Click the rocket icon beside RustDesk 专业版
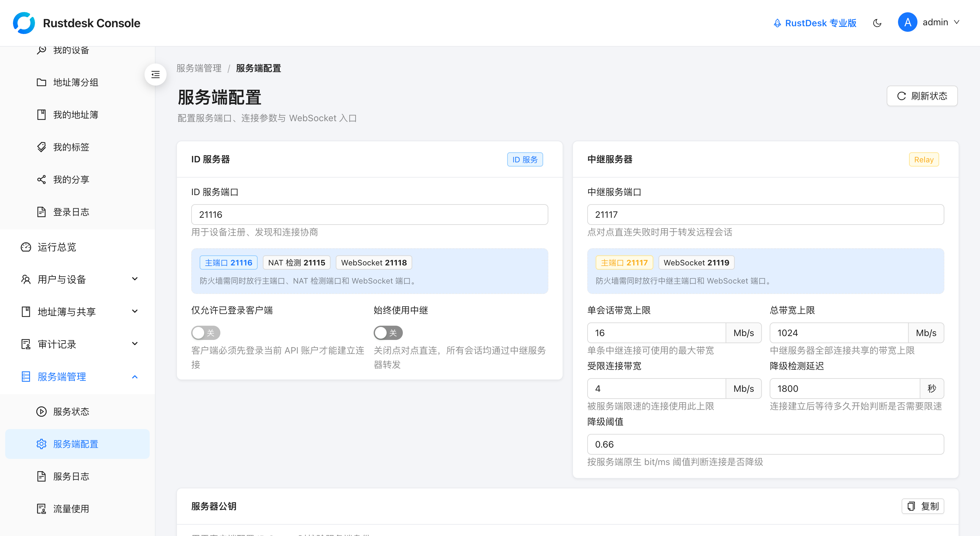980x536 pixels. tap(777, 23)
